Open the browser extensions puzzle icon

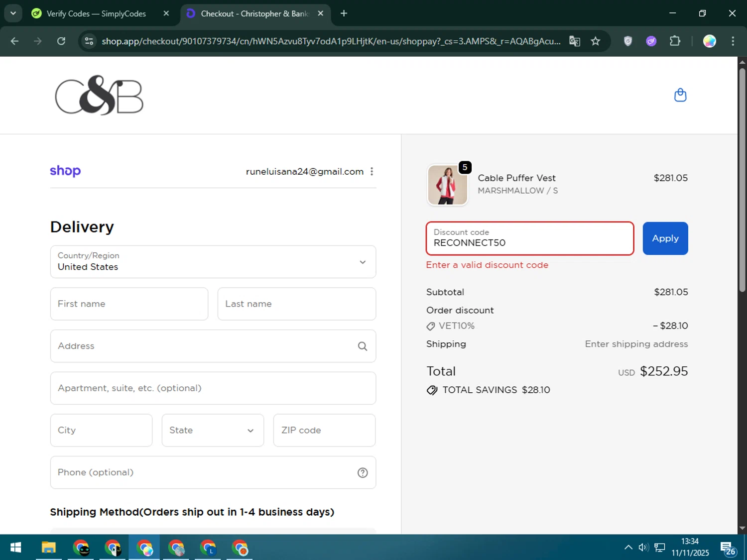pos(675,41)
